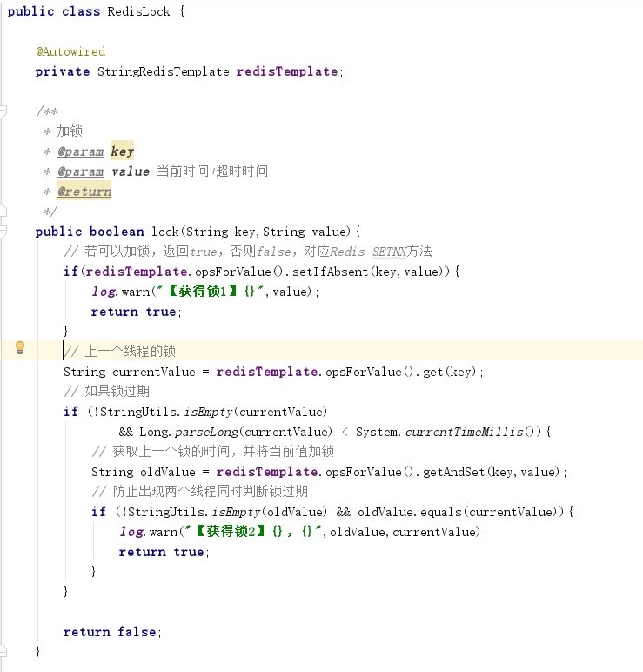Click the RedisLock class name
This screenshot has width=643, height=672.
point(138,11)
